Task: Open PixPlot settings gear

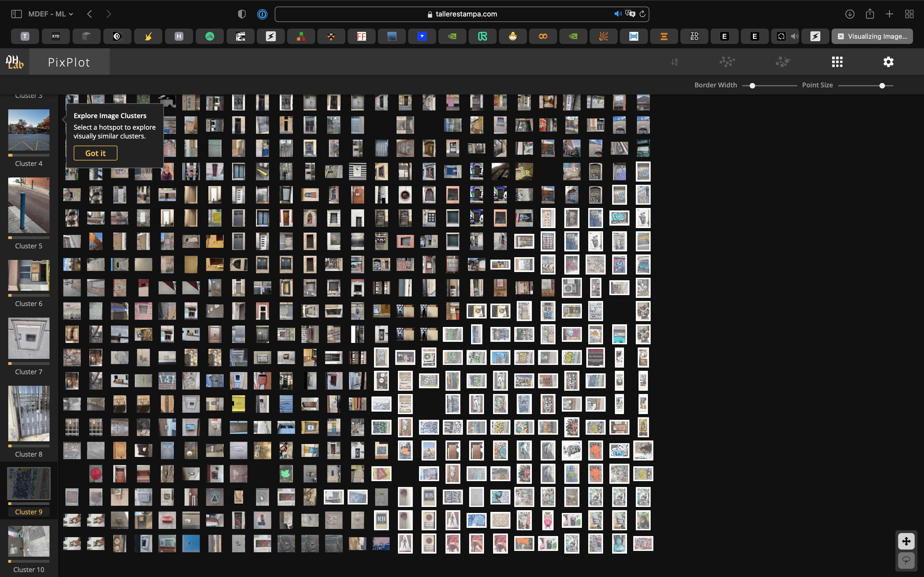Action: (888, 62)
